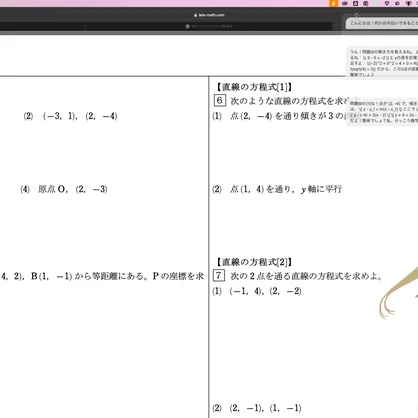Click the chat reply starting 'うん！問題⑤の解き方'
The height and width of the screenshot is (418, 418).
(382, 63)
